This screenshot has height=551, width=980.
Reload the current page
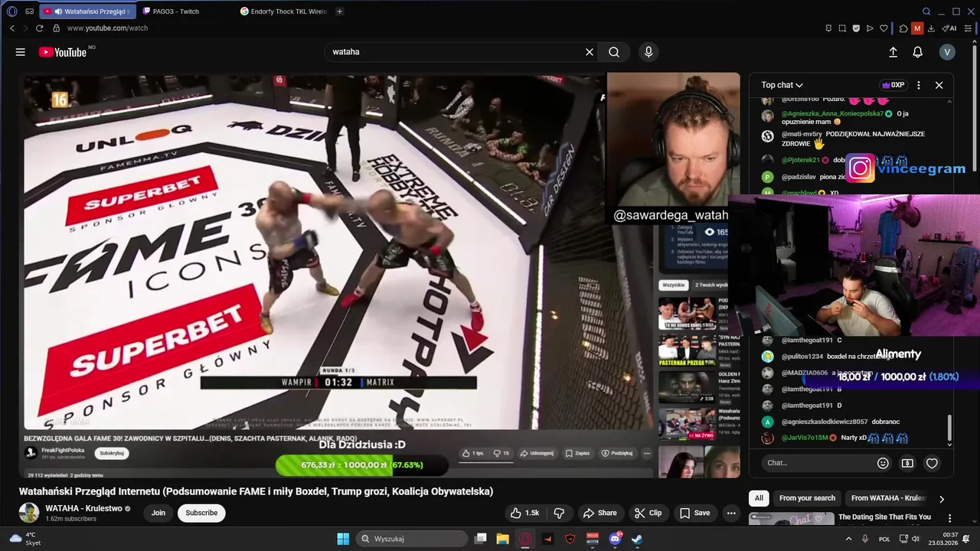click(40, 28)
